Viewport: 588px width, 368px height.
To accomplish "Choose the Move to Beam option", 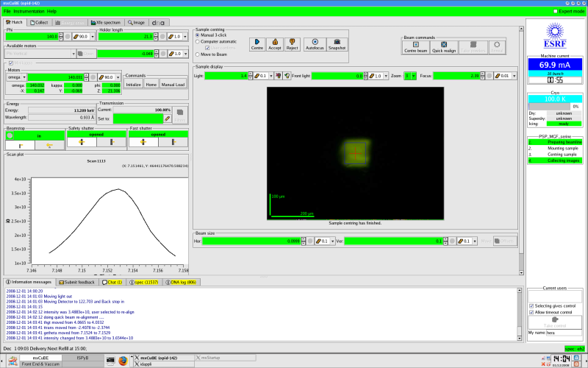I will pyautogui.click(x=198, y=55).
